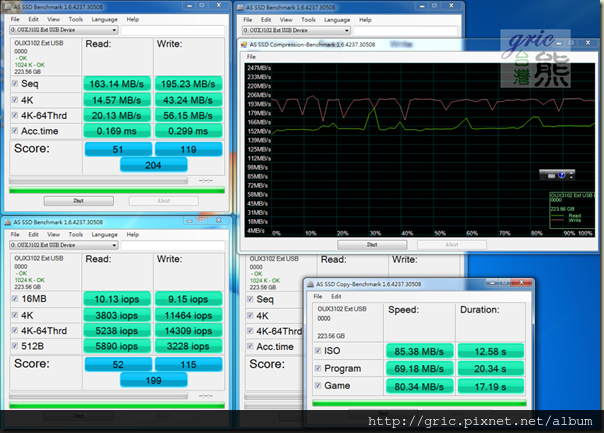The height and width of the screenshot is (433, 604).
Task: Open the Language menu in the iops results window
Action: (x=104, y=234)
